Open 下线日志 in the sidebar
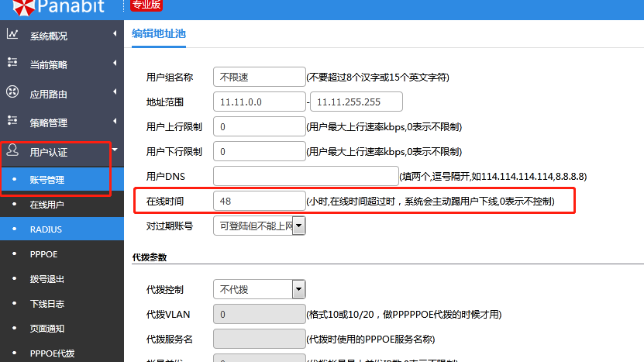Screen dimensions: 644x362 pos(46,304)
